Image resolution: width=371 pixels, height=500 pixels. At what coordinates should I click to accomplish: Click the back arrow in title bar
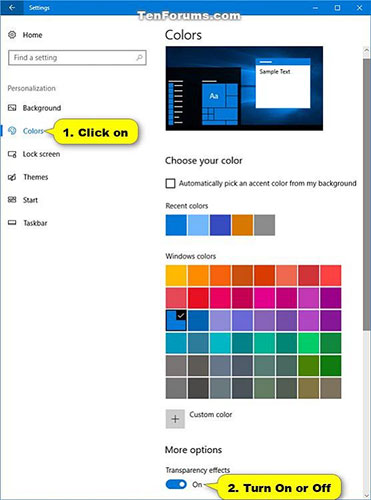click(x=12, y=7)
